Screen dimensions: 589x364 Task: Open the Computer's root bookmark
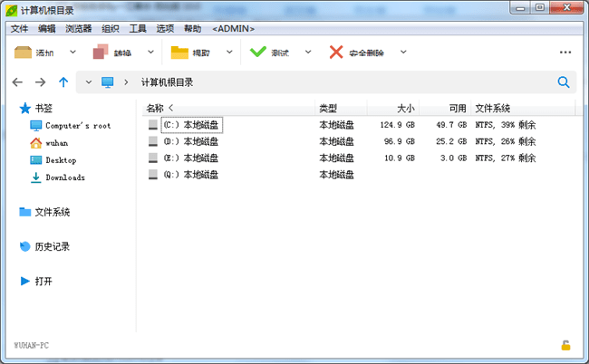[78, 126]
